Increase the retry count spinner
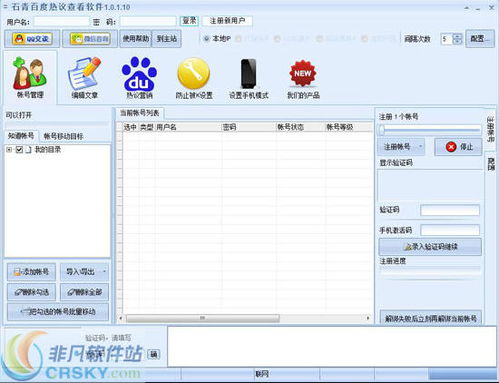Screen dimensions: 499x383 (457, 36)
